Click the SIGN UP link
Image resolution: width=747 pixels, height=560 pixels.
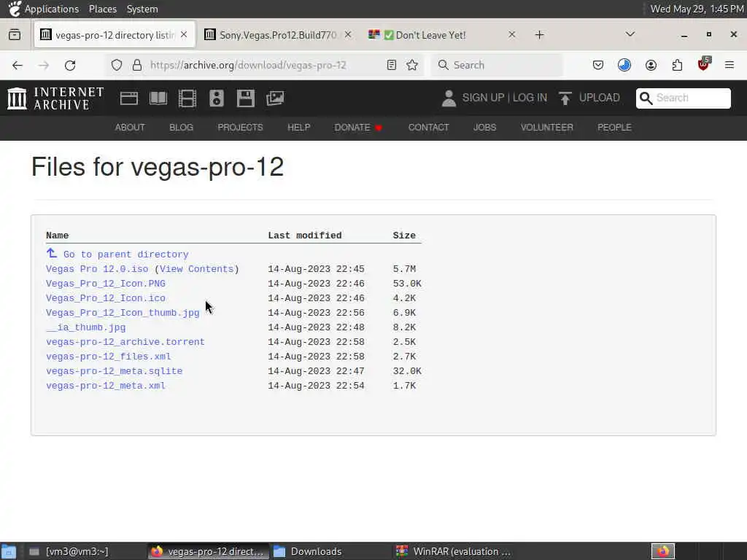click(x=483, y=98)
